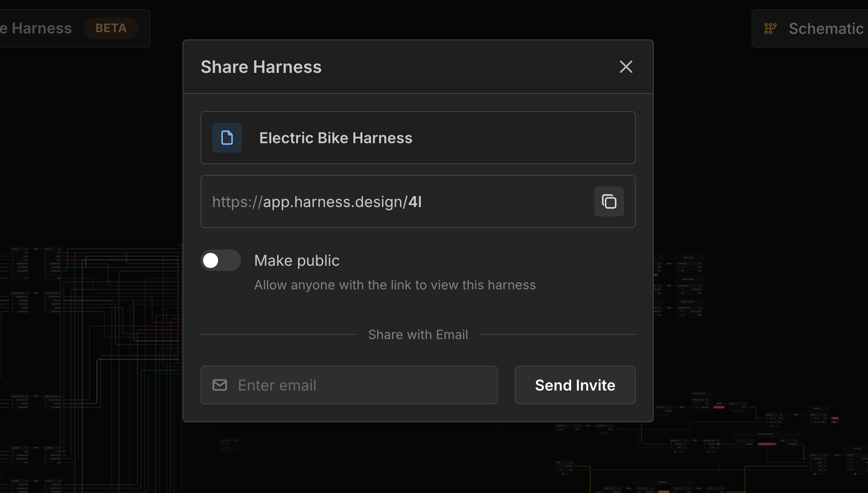Click the BETA badge
868x493 pixels.
pos(111,28)
